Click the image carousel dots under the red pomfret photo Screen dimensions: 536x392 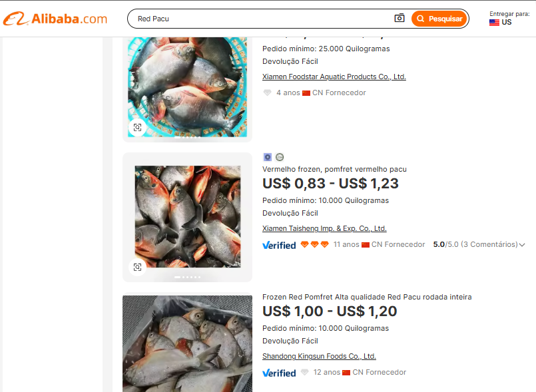187,277
